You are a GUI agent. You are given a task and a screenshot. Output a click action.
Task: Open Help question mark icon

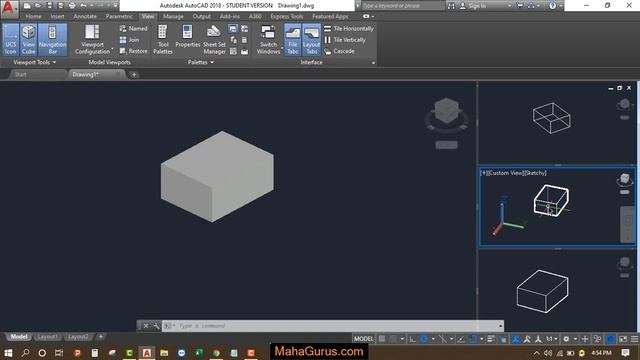[552, 6]
